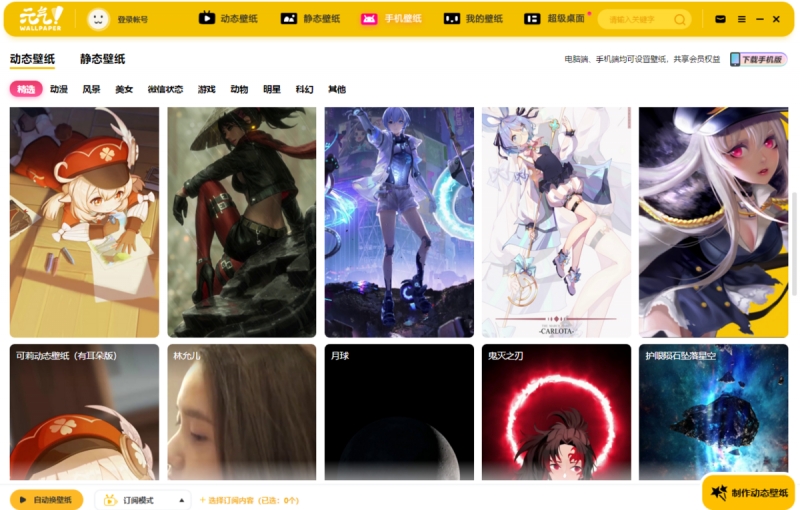Open the 鬼灭之刃 wallpaper thumbnail
Screen dimensions: 800x510
(x=556, y=412)
